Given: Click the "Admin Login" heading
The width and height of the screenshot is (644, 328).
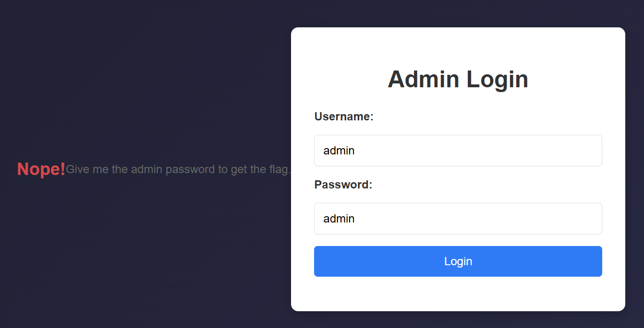Looking at the screenshot, I should pyautogui.click(x=458, y=79).
